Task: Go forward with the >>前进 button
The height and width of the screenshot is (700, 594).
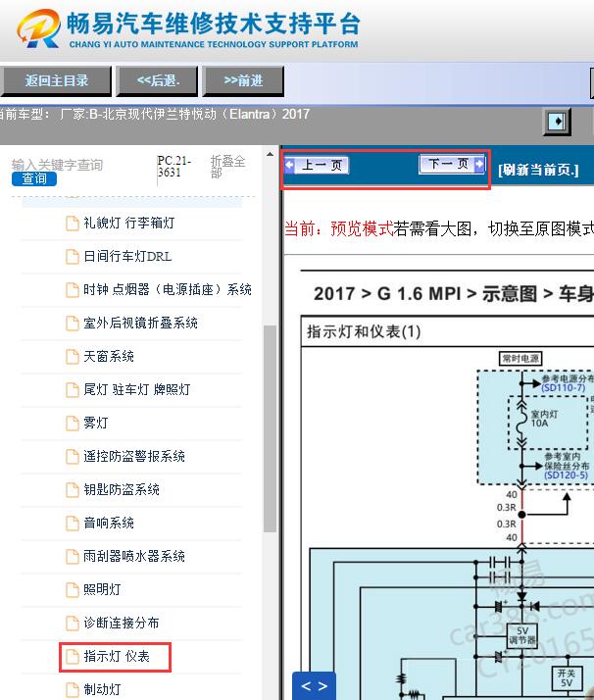Action: click(x=243, y=81)
